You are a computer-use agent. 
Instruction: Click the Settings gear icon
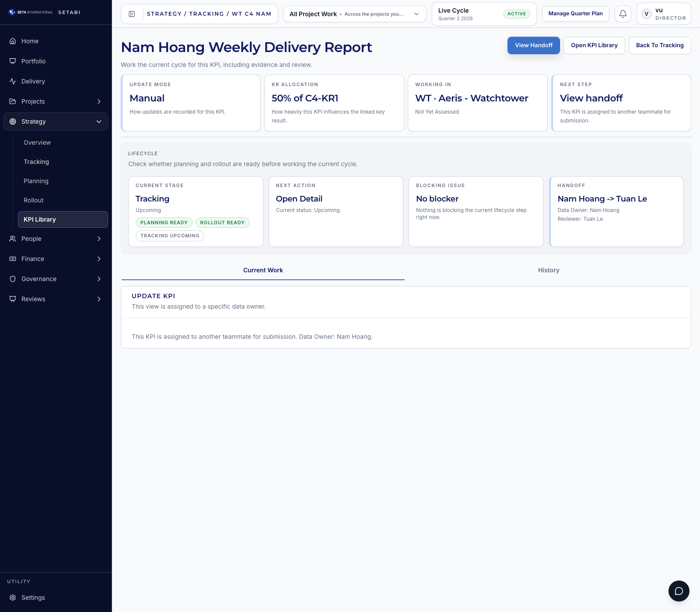[13, 598]
